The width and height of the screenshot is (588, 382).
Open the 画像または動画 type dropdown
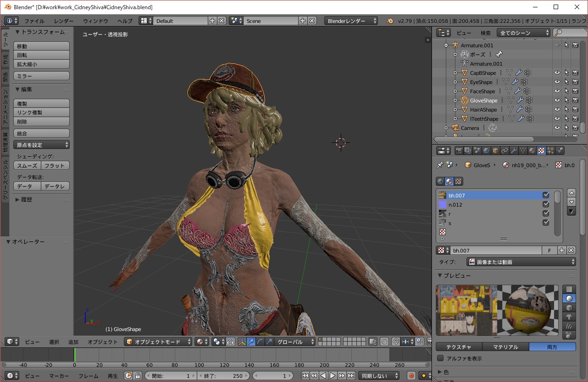coord(521,262)
